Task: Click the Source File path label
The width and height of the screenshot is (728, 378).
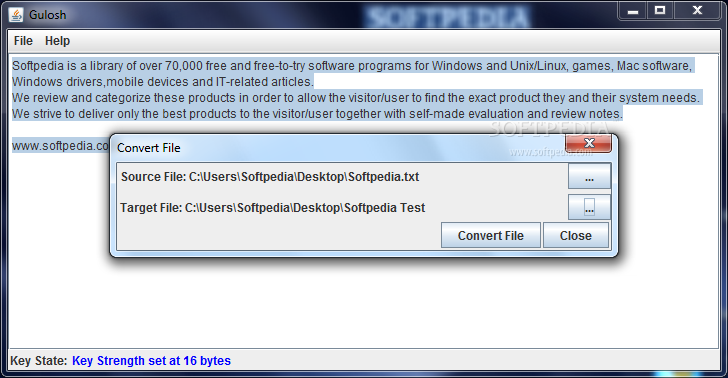Action: point(270,177)
